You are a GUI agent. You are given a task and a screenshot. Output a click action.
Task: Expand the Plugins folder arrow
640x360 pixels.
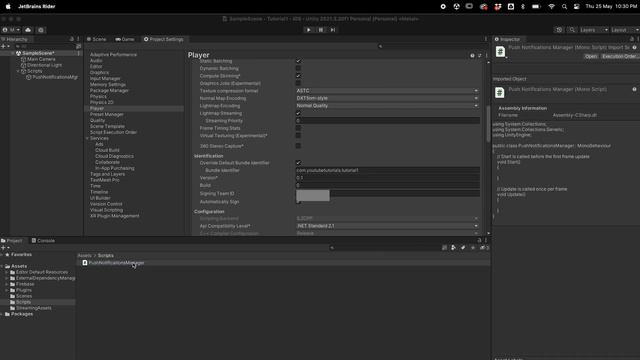[7, 290]
